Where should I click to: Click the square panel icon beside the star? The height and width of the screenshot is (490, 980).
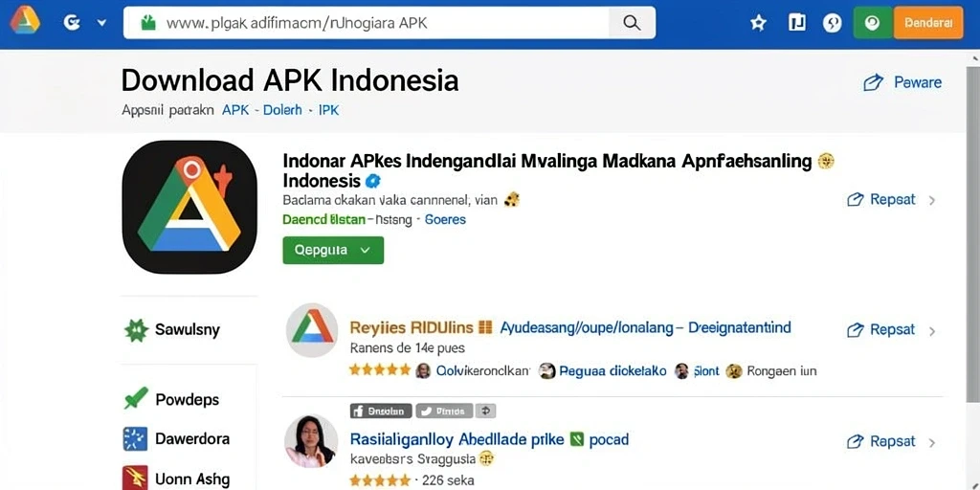pyautogui.click(x=796, y=23)
